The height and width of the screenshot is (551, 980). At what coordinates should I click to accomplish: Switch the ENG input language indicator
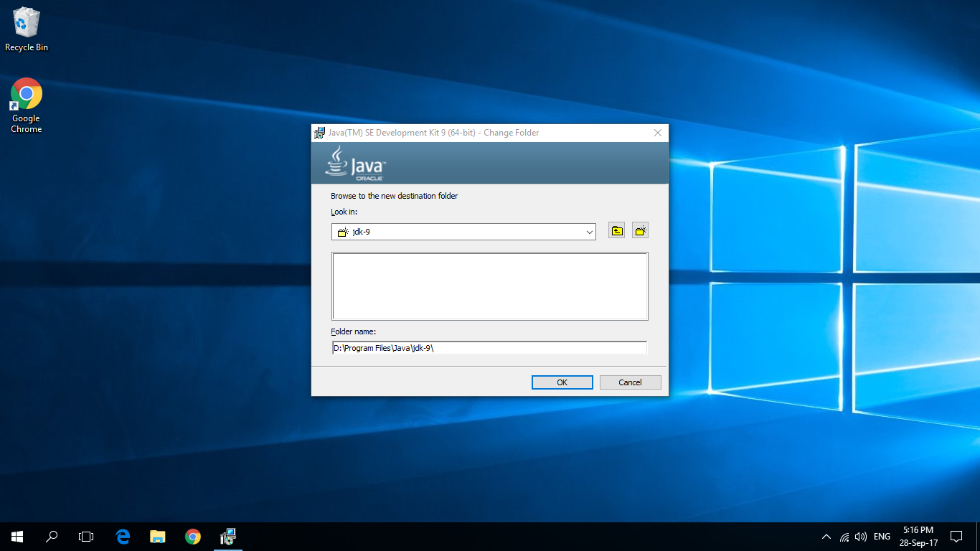tap(882, 537)
